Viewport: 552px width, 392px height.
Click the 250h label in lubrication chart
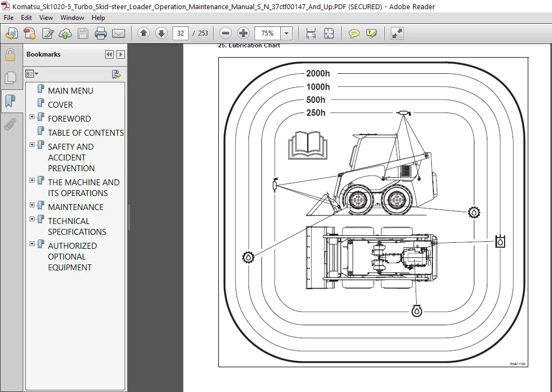coord(316,113)
